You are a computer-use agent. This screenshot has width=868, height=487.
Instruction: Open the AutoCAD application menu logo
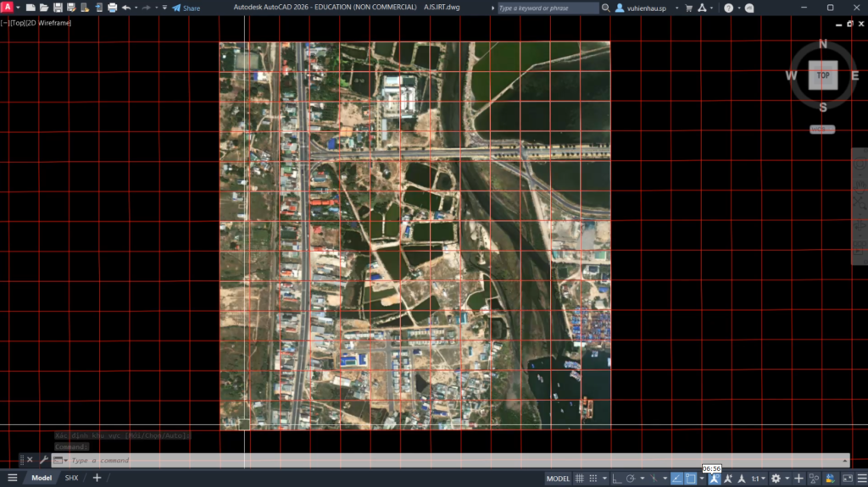[x=7, y=8]
